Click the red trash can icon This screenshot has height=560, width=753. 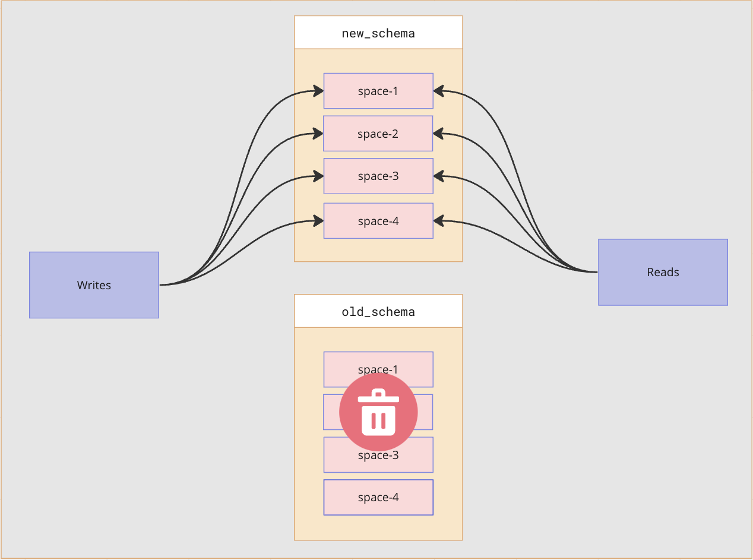pos(378,412)
